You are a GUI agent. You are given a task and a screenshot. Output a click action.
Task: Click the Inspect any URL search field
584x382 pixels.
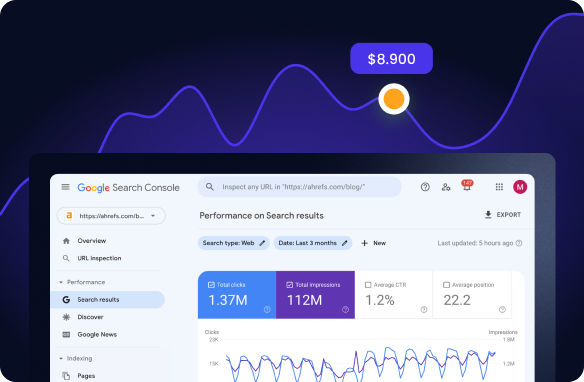(299, 187)
